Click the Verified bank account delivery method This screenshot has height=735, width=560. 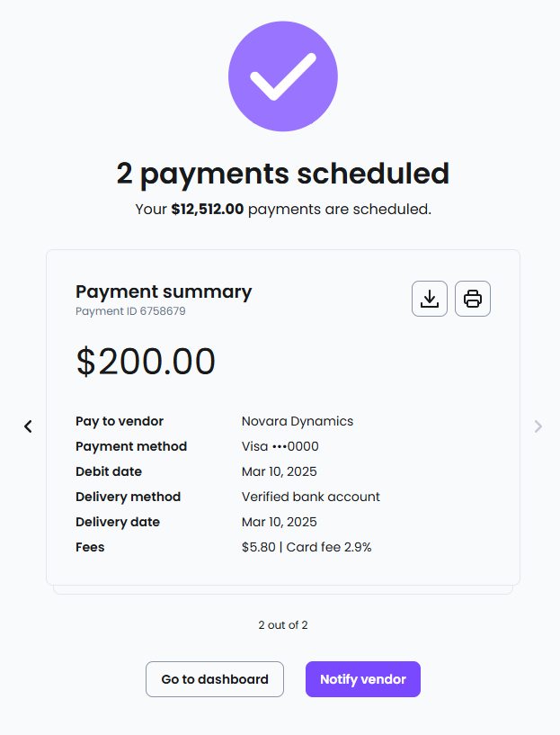tap(311, 497)
